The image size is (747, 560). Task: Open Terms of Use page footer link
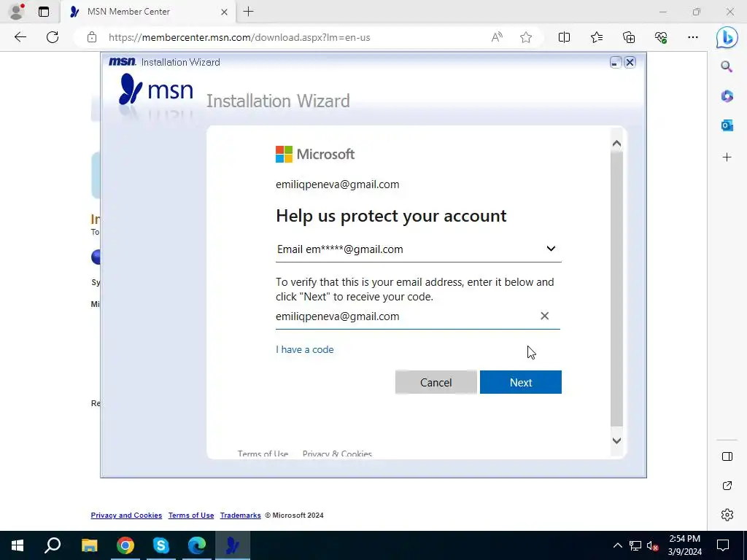click(x=191, y=516)
